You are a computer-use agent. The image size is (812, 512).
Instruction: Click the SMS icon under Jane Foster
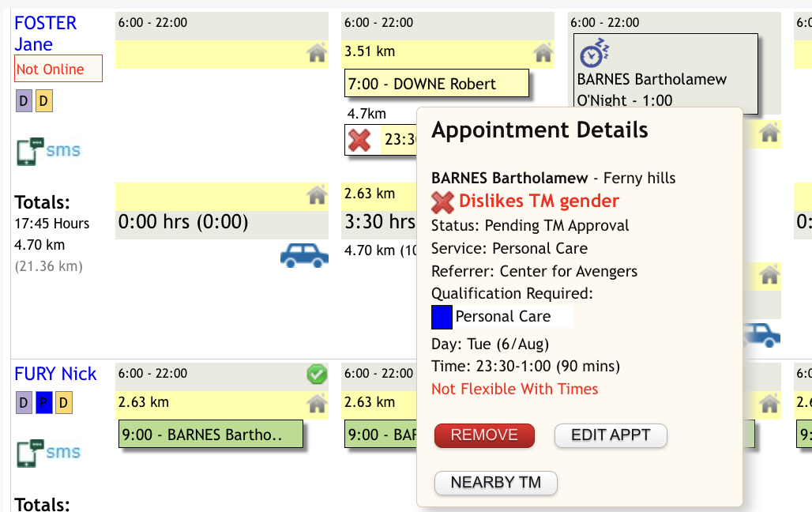pyautogui.click(x=48, y=151)
